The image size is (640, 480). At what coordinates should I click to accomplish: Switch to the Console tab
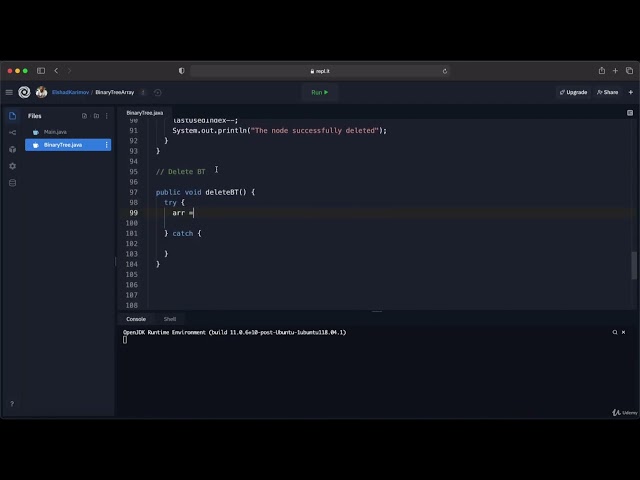coord(136,319)
